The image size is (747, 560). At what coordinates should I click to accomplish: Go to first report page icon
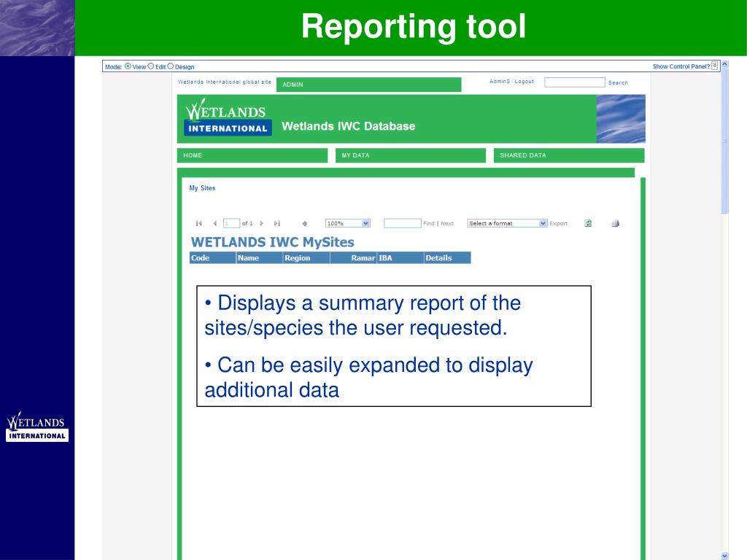point(198,223)
